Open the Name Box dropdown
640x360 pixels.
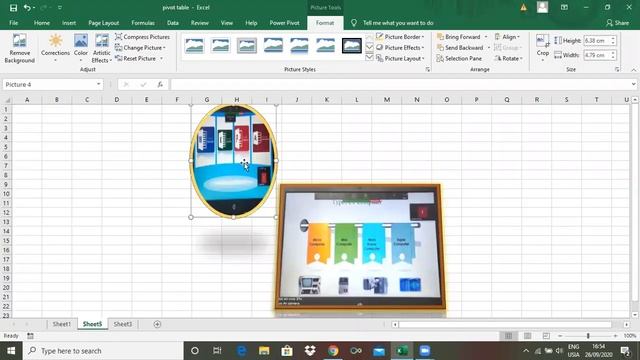click(98, 84)
